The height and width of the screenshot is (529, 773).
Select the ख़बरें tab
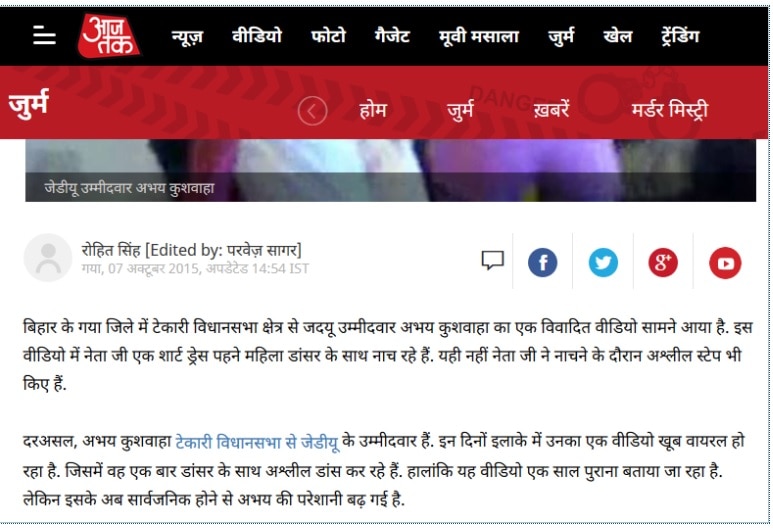tap(551, 109)
